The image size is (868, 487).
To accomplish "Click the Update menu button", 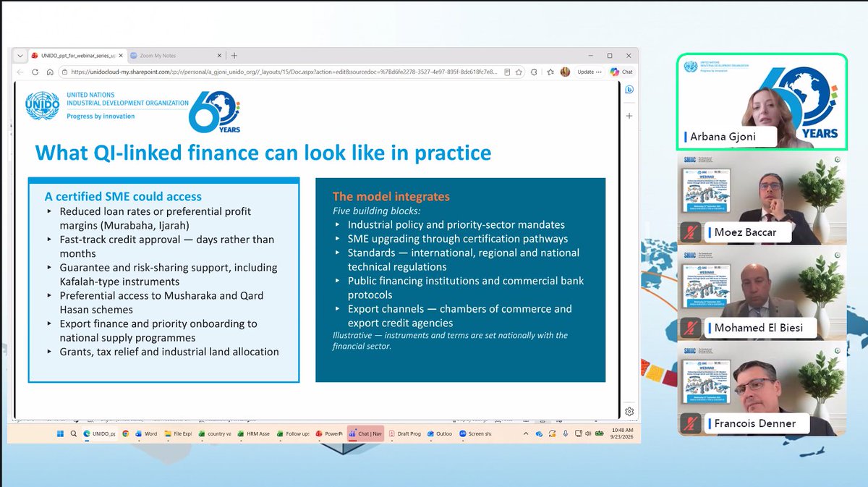I will coord(589,72).
